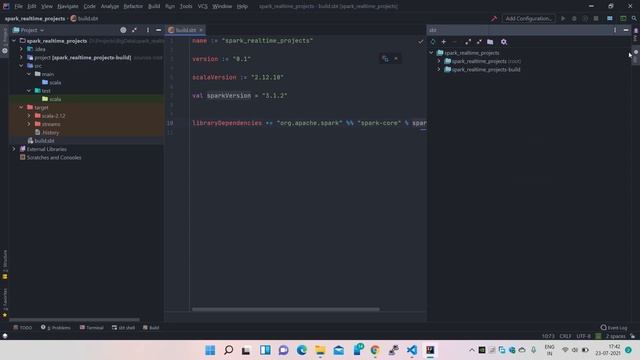The image size is (640, 360).
Task: Expand the streams folder
Action: (x=29, y=124)
